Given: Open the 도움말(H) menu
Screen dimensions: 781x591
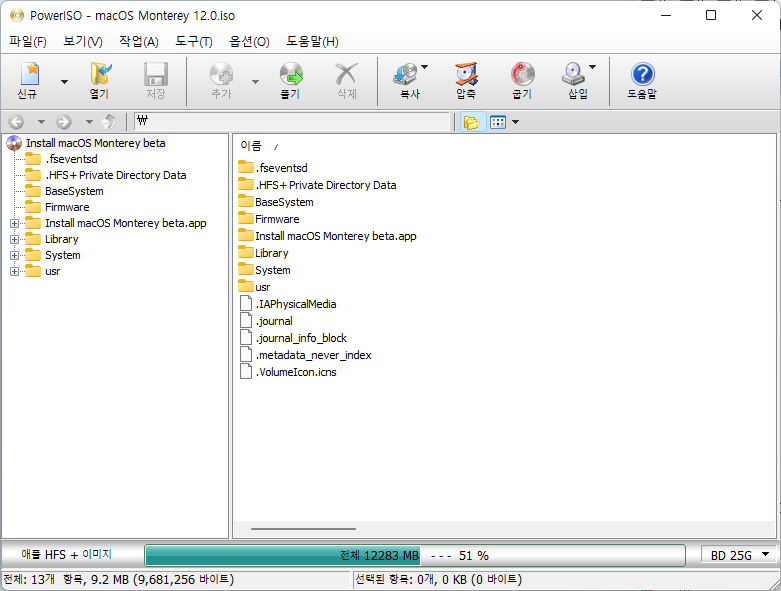Looking at the screenshot, I should (x=312, y=42).
